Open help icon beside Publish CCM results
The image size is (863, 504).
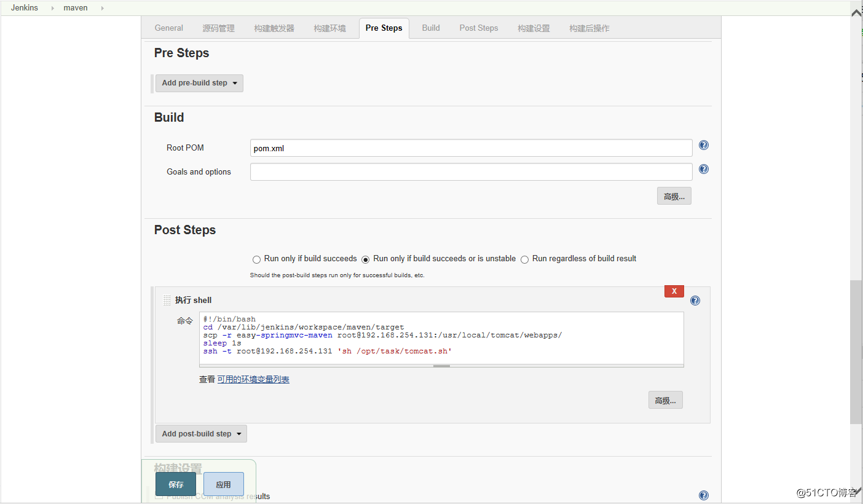tap(704, 495)
